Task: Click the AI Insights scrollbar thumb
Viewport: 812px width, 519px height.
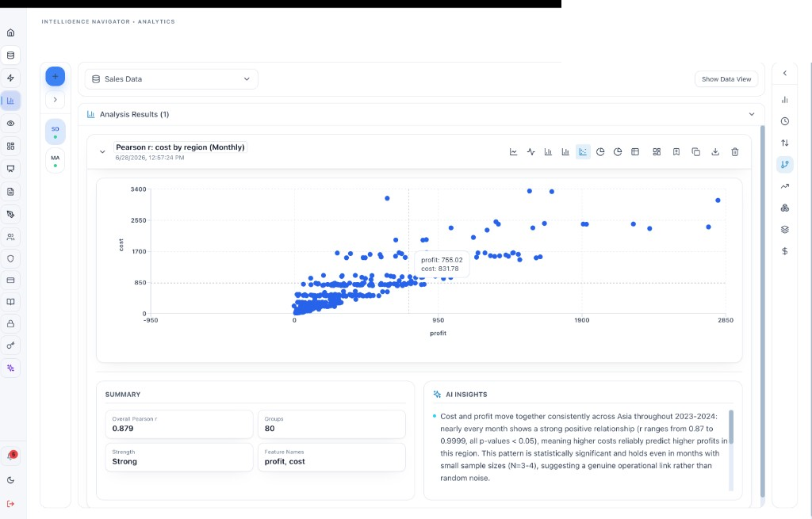Action: [x=731, y=427]
